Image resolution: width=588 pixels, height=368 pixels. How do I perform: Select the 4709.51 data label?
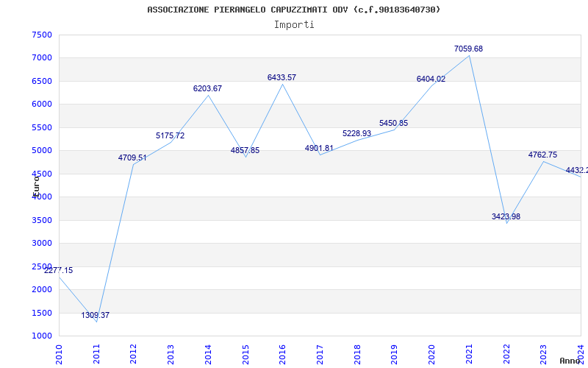[132, 158]
